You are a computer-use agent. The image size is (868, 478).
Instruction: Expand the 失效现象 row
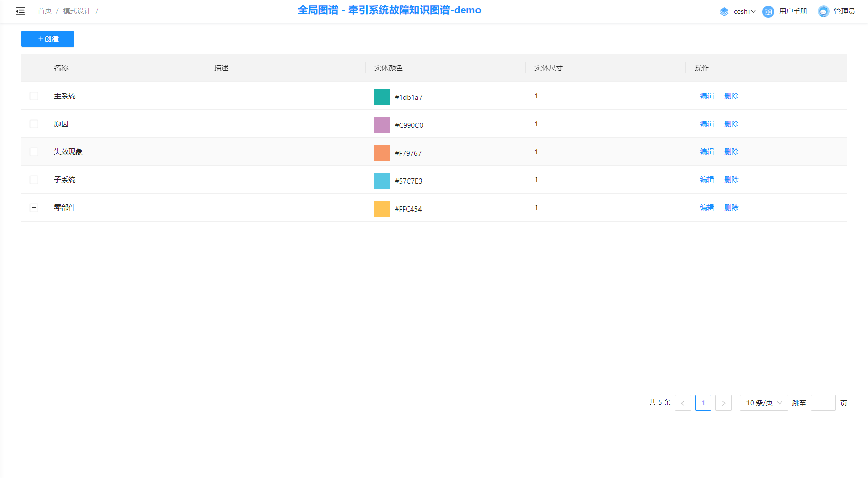click(34, 152)
